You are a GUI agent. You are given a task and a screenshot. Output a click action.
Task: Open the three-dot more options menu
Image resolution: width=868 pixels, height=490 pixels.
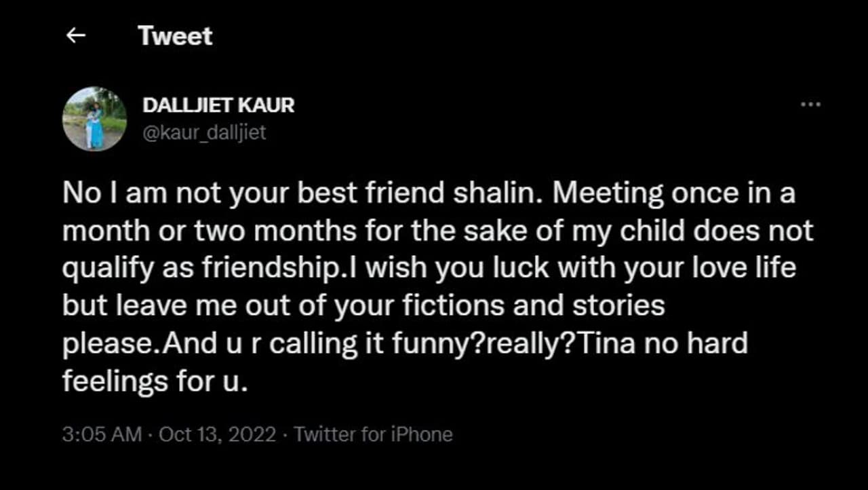coord(810,105)
